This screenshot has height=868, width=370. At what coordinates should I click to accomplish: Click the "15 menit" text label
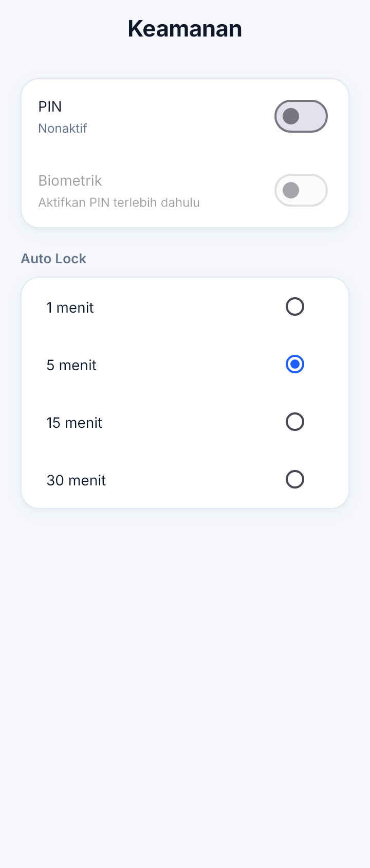[75, 423]
